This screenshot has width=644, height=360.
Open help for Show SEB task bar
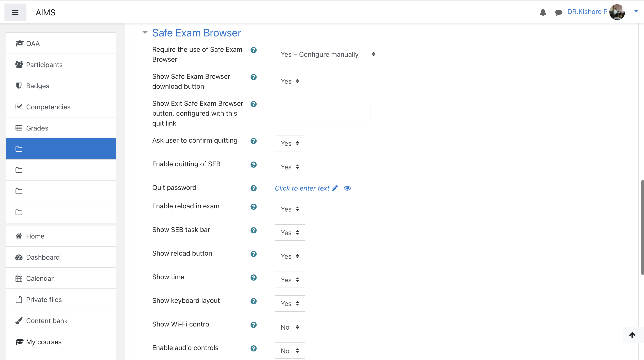click(254, 230)
